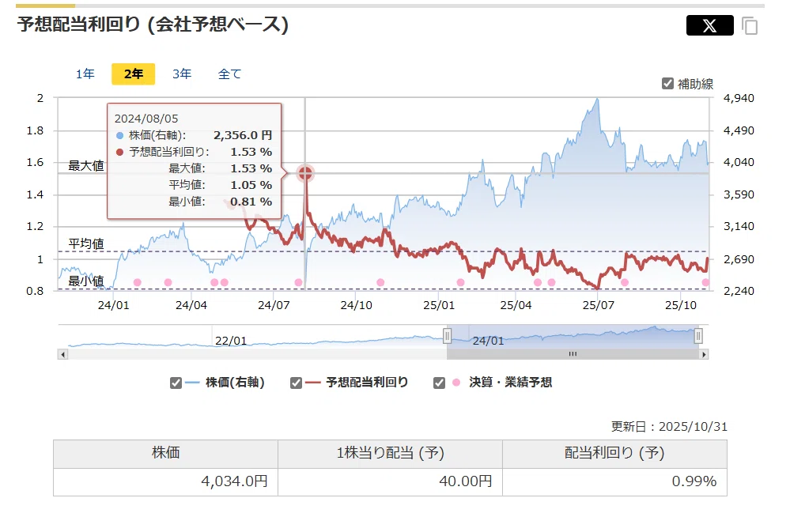Click the 0.99% dividend yield cell

pyautogui.click(x=614, y=482)
